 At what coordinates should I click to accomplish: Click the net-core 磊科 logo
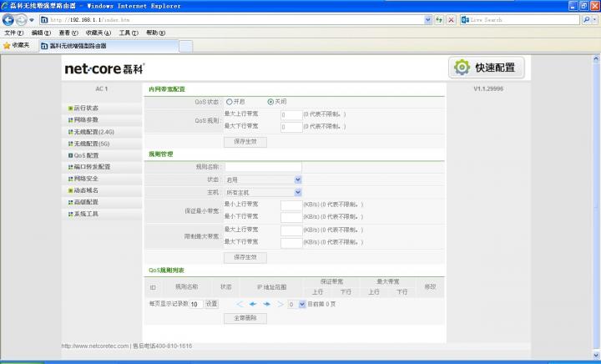104,68
